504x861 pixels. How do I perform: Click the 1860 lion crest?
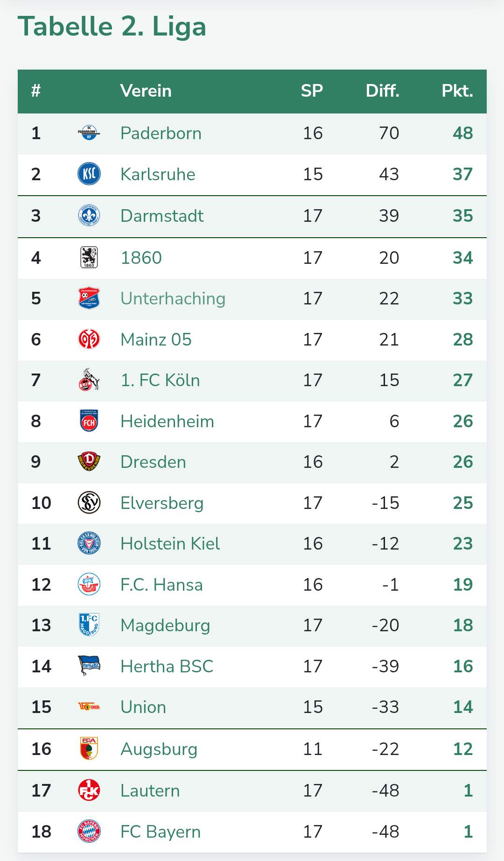(89, 257)
